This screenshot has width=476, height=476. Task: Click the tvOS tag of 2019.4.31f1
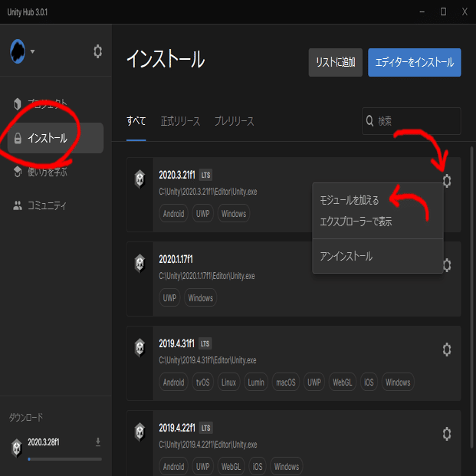pos(203,382)
